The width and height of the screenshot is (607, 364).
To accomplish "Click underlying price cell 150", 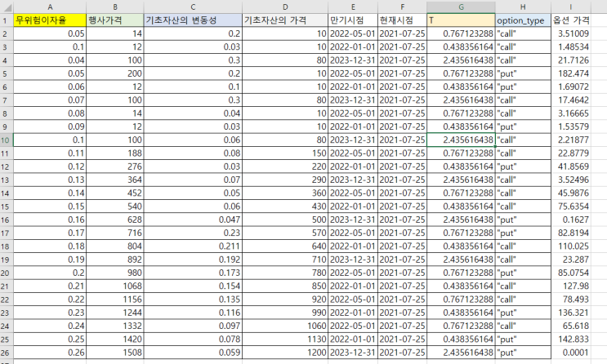I will point(285,153).
